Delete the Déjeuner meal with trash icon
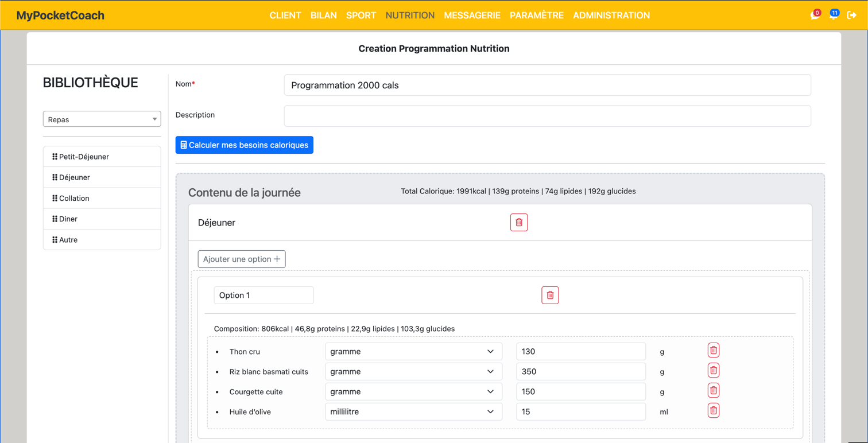Screen dimensions: 868x443 [518, 223]
